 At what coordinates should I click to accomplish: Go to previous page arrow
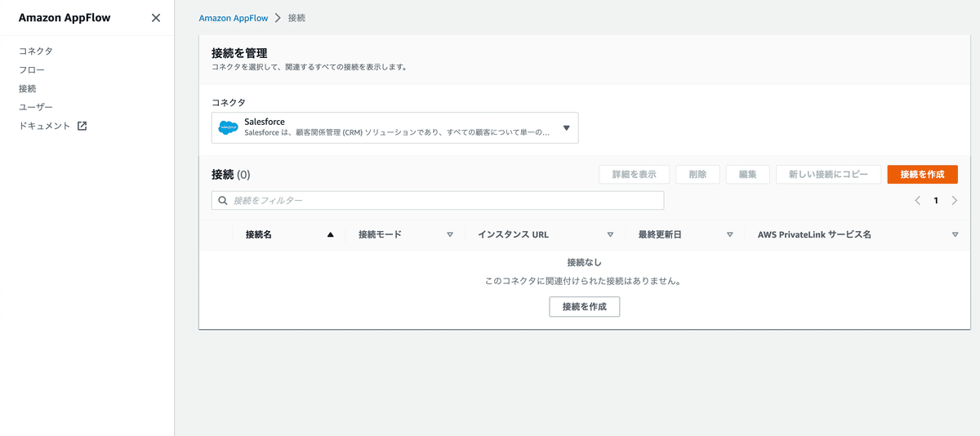[918, 200]
